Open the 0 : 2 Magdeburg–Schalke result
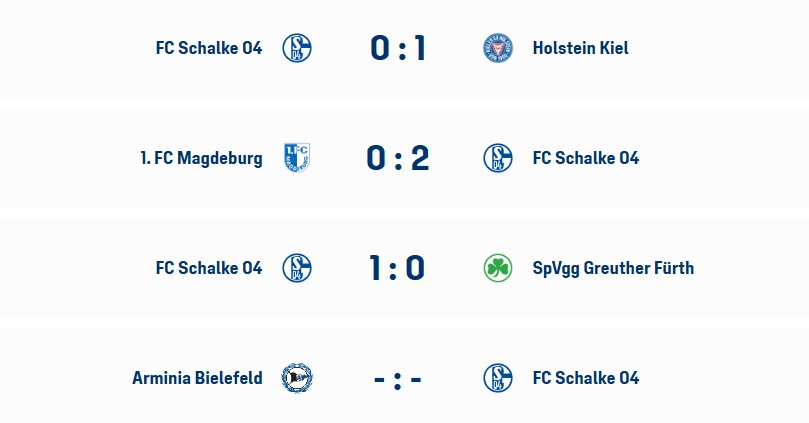The height and width of the screenshot is (423, 809). [398, 158]
